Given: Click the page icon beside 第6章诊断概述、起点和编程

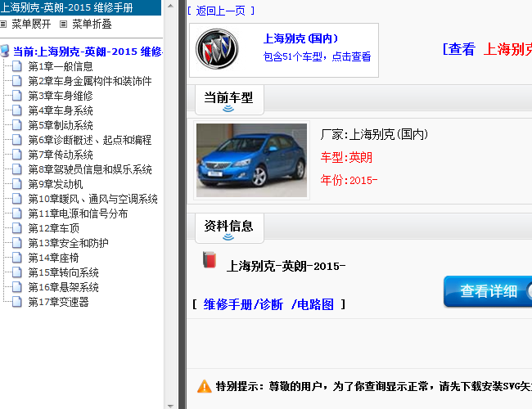Looking at the screenshot, I should pyautogui.click(x=17, y=140).
